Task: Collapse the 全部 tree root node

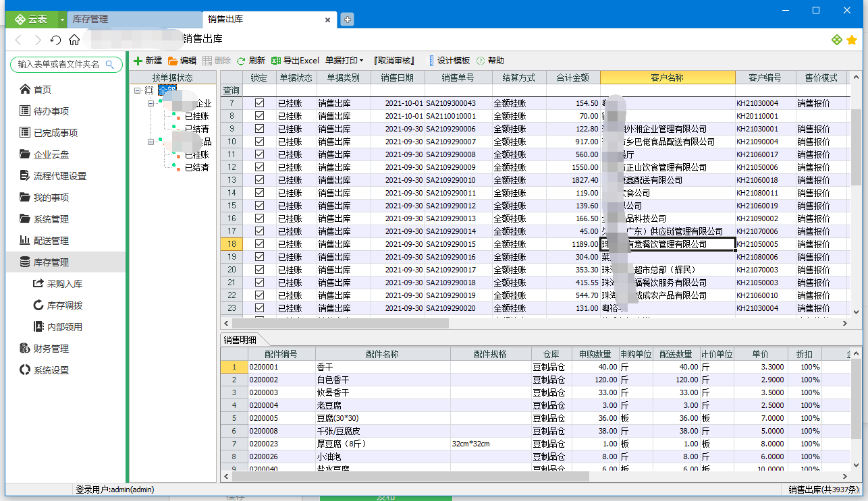Action: pyautogui.click(x=138, y=90)
